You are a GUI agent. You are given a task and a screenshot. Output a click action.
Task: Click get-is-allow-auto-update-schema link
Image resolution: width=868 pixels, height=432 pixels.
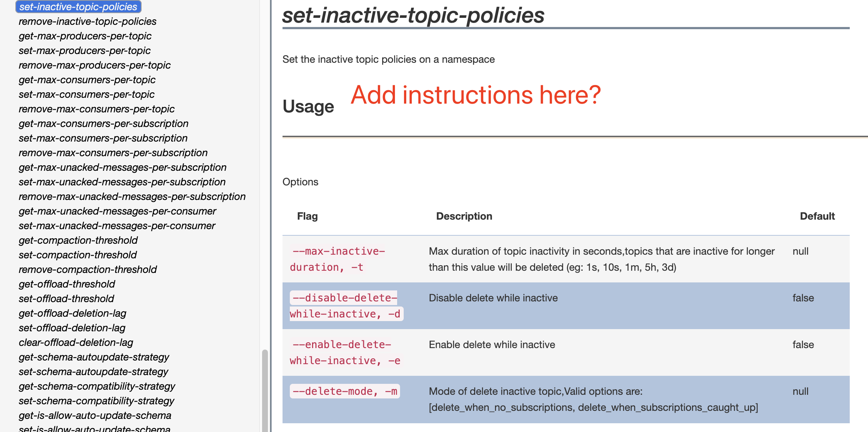point(95,416)
